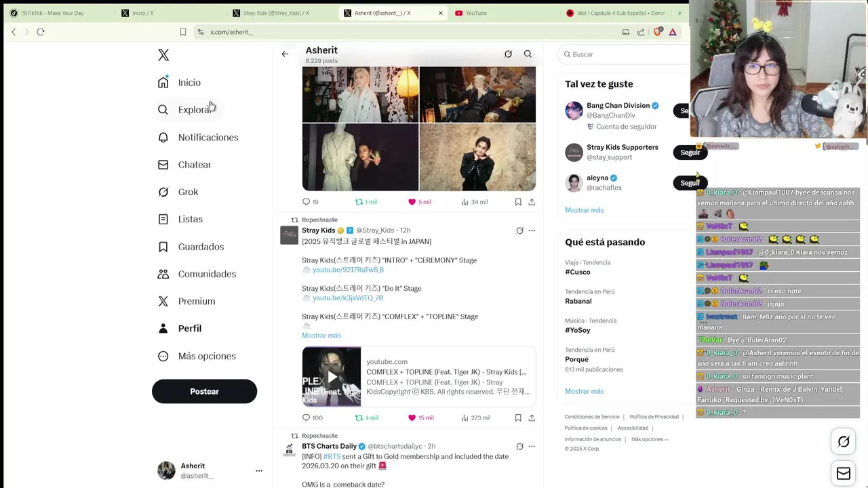
Task: Open Stray Kids profile from repost
Action: [x=318, y=230]
